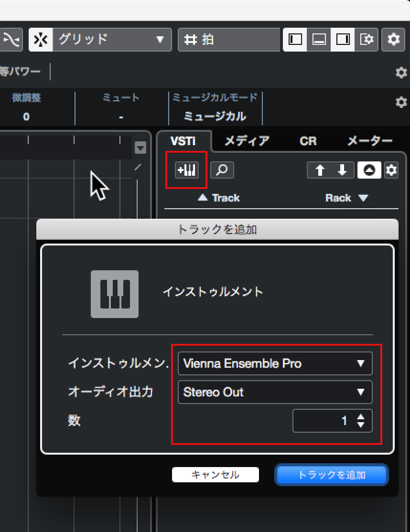Open the setup window layout icon
This screenshot has width=410, height=532.
366,40
